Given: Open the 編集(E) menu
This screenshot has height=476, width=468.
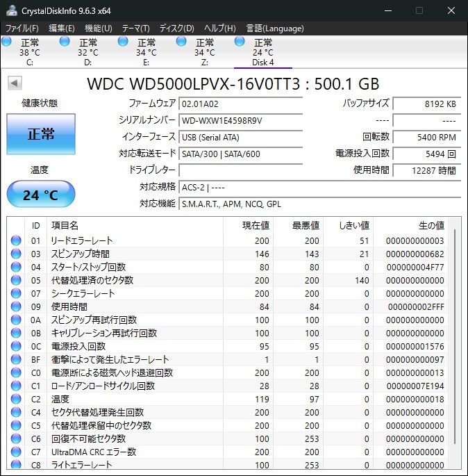Looking at the screenshot, I should [62, 28].
